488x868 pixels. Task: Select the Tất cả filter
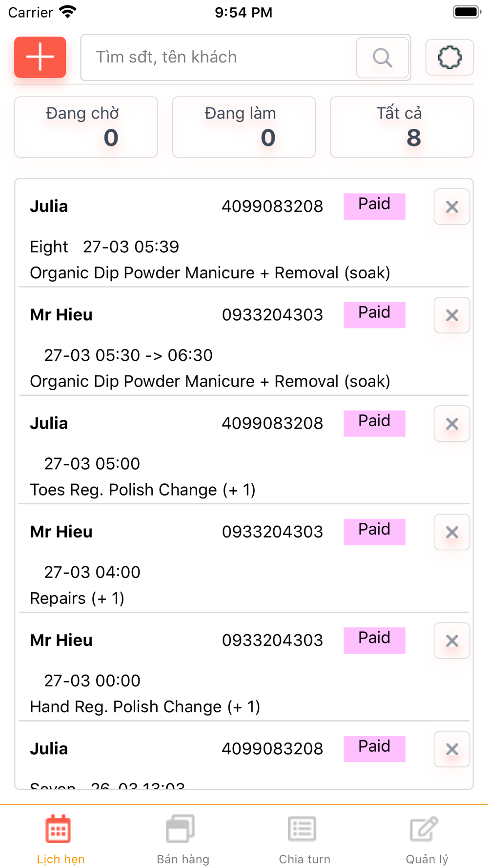tap(402, 127)
